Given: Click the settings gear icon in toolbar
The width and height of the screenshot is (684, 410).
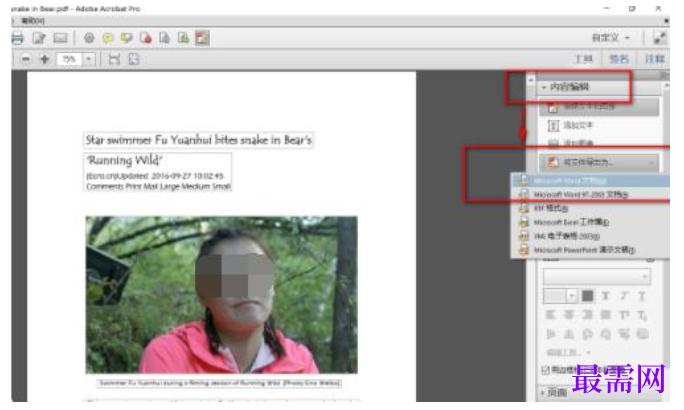Looking at the screenshot, I should [89, 38].
